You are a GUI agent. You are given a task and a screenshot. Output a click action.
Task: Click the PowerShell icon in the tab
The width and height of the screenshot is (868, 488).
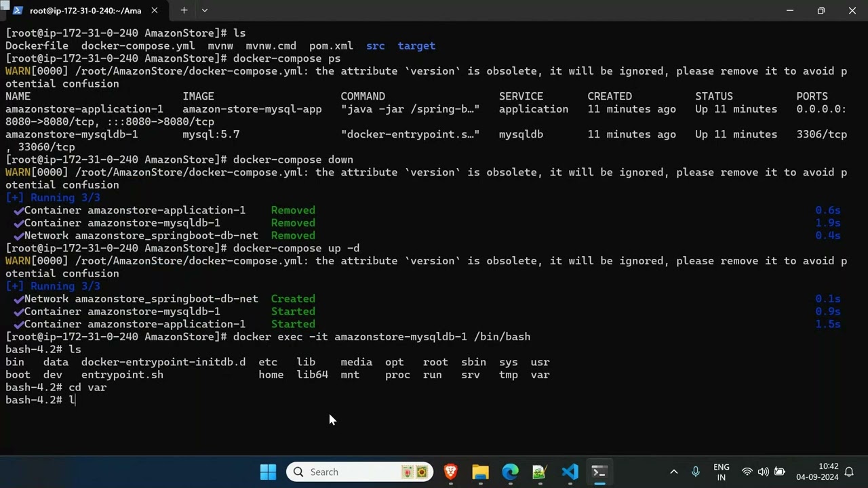click(18, 11)
